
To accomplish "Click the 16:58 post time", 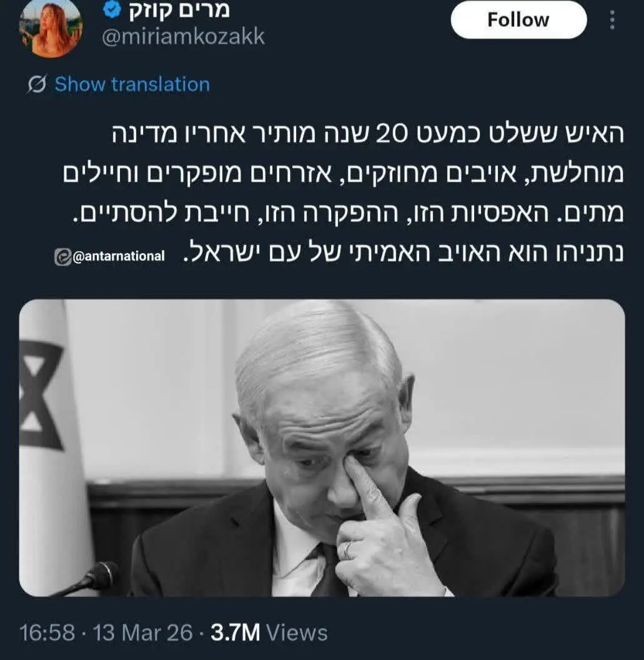I will [47, 632].
